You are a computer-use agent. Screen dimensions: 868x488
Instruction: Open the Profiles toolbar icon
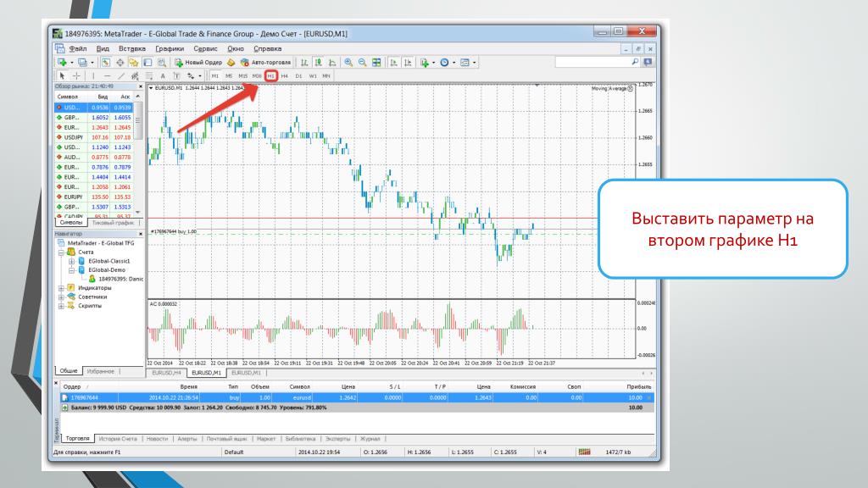pos(82,63)
